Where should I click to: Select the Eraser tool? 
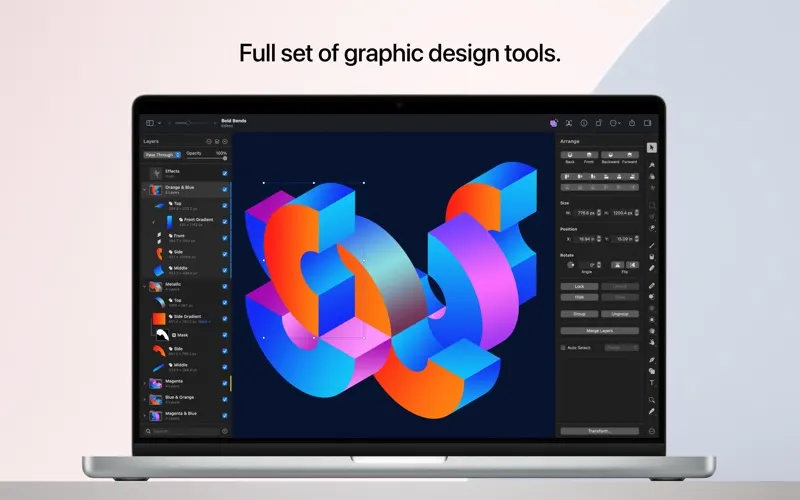click(652, 268)
